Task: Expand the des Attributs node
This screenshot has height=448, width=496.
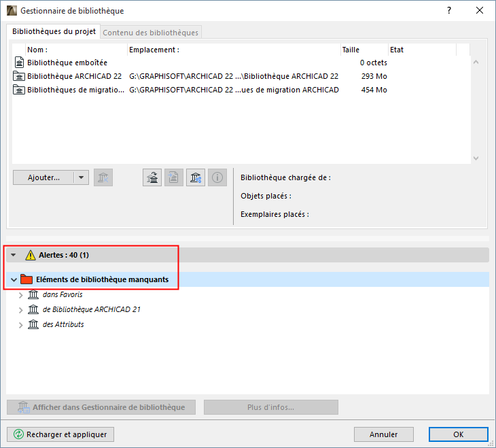Action: (x=20, y=325)
